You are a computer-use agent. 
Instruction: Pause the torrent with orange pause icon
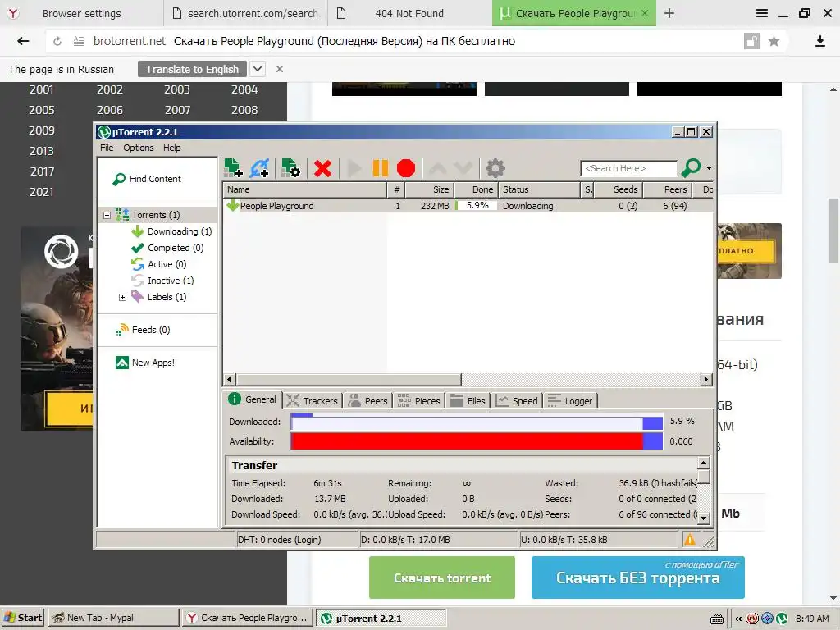pos(380,168)
